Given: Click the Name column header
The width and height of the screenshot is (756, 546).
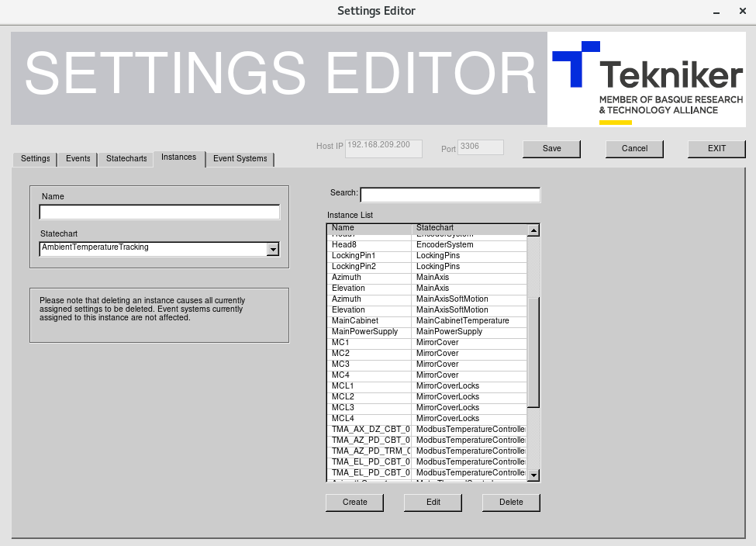Looking at the screenshot, I should (370, 228).
